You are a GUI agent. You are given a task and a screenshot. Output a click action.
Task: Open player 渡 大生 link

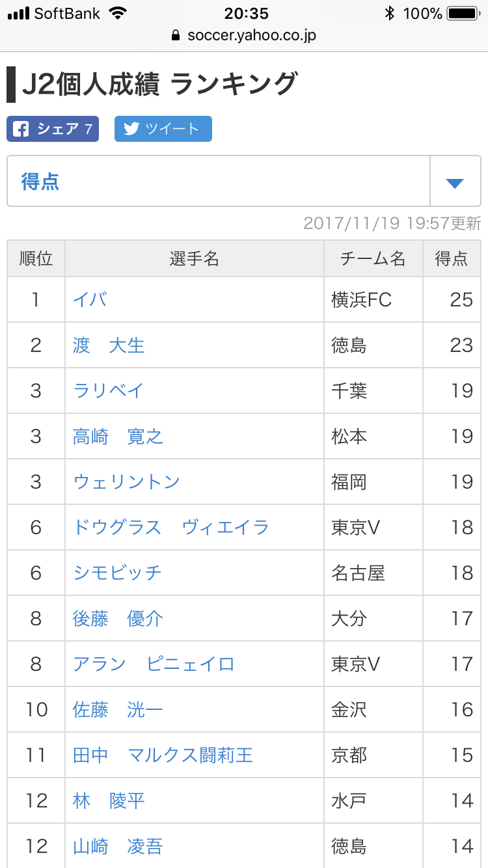[109, 345]
